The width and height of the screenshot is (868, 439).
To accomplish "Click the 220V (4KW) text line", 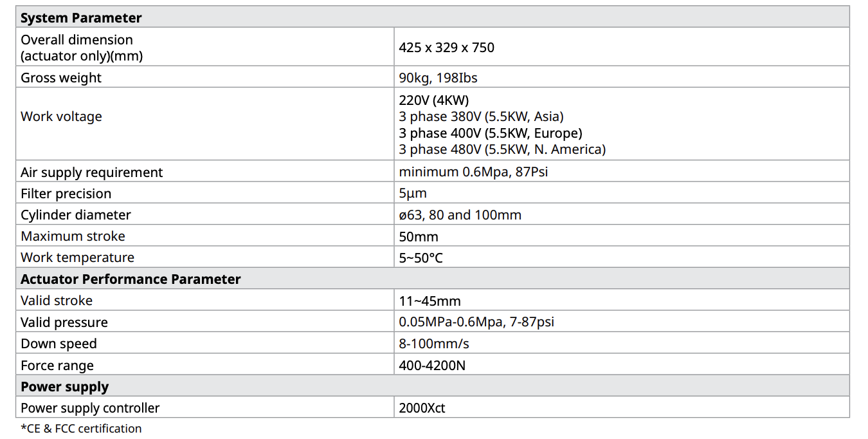I will pos(433,100).
